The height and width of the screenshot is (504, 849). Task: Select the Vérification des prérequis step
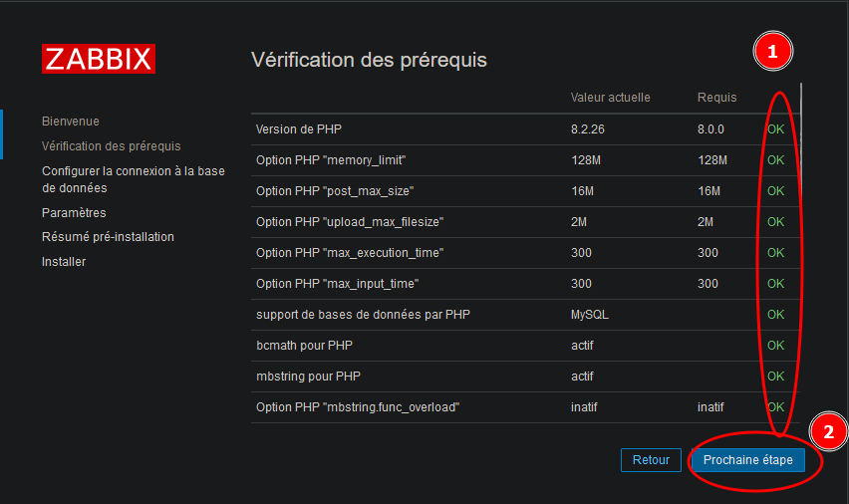[x=111, y=146]
